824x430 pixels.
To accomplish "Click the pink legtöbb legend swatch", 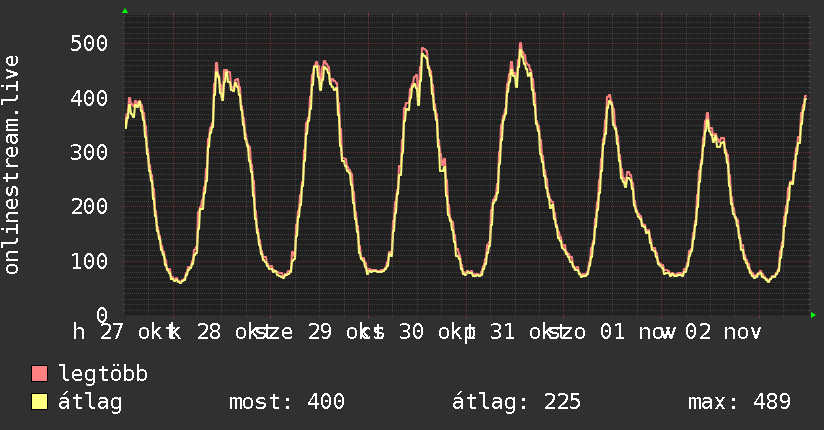I will (x=39, y=374).
